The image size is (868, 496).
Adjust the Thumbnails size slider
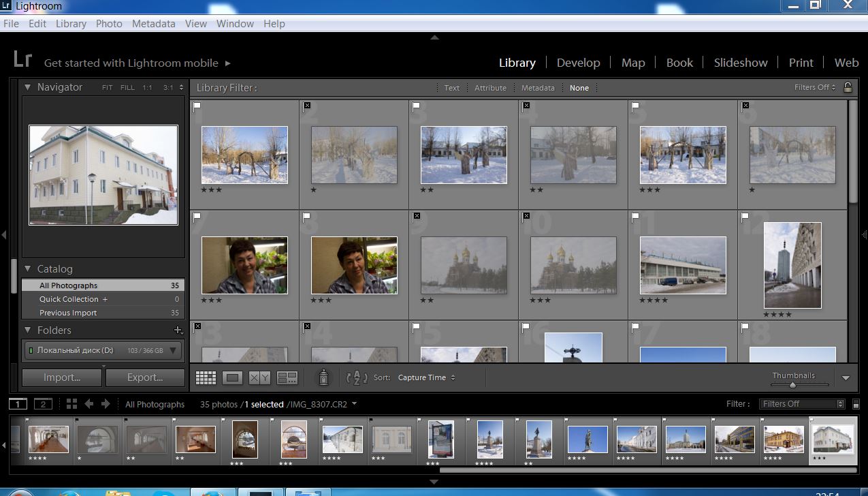[x=792, y=385]
